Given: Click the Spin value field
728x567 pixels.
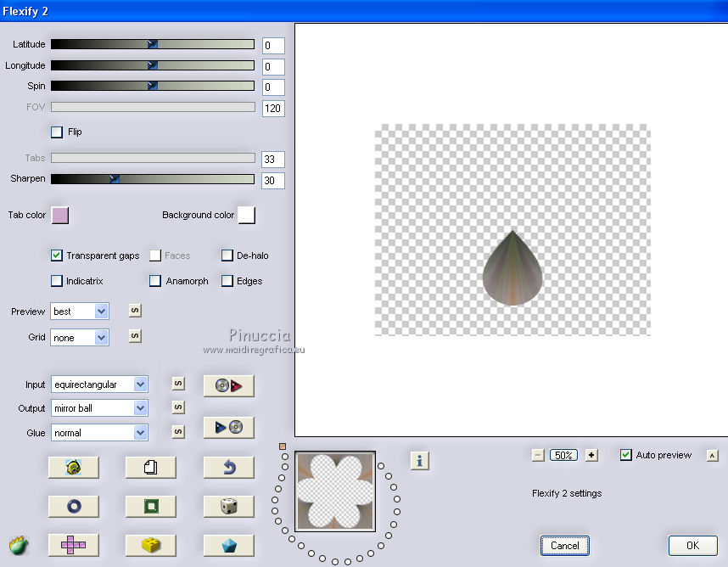Looking at the screenshot, I should pos(273,87).
